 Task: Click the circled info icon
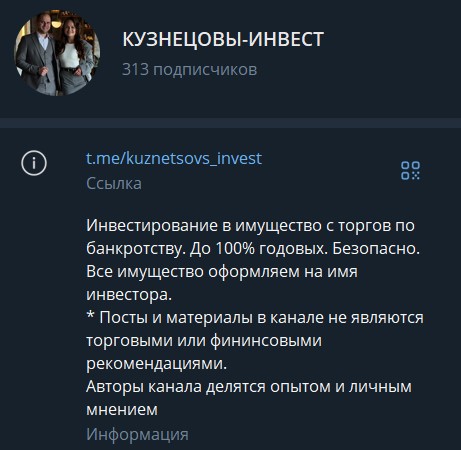coord(34,163)
